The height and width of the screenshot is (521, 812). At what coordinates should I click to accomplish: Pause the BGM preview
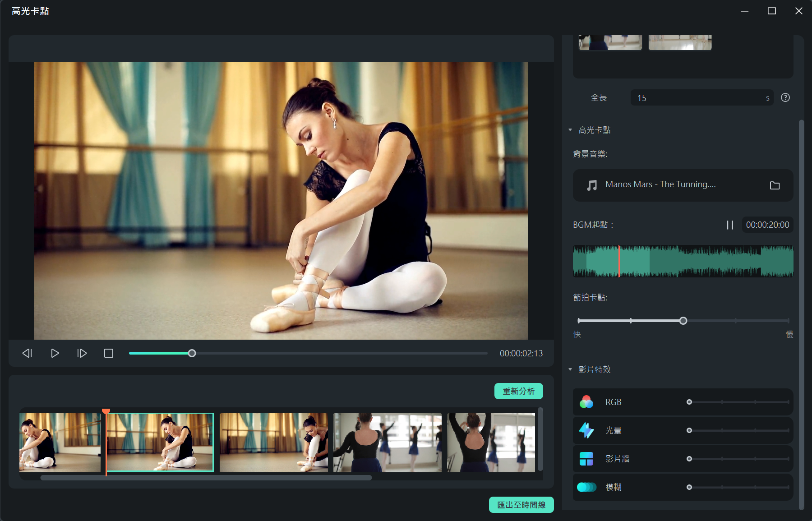730,225
